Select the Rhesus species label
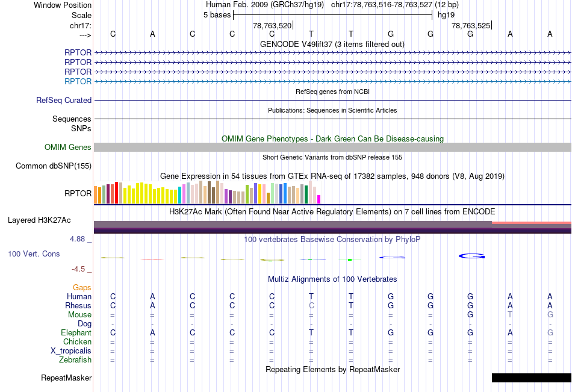The width and height of the screenshot is (572, 392). (x=78, y=305)
